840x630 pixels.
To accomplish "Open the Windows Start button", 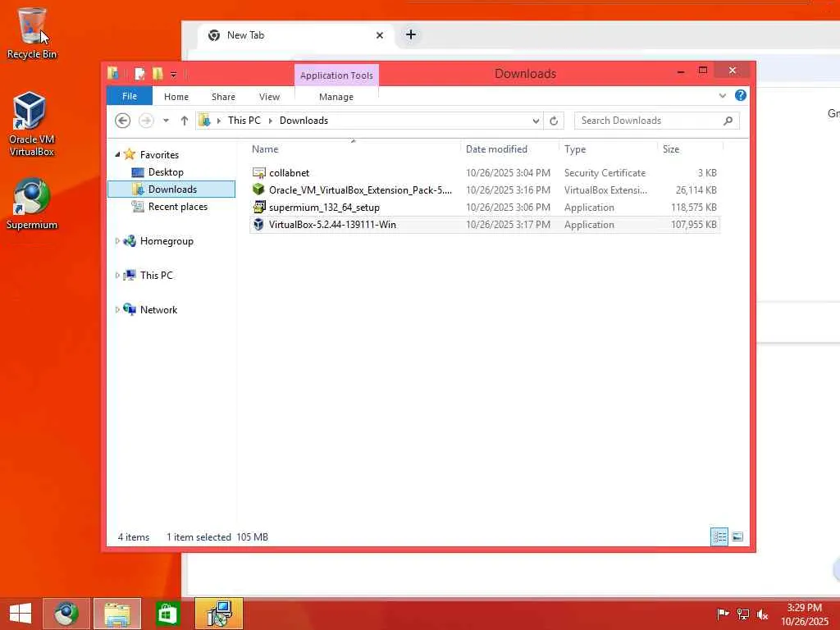I will [21, 614].
